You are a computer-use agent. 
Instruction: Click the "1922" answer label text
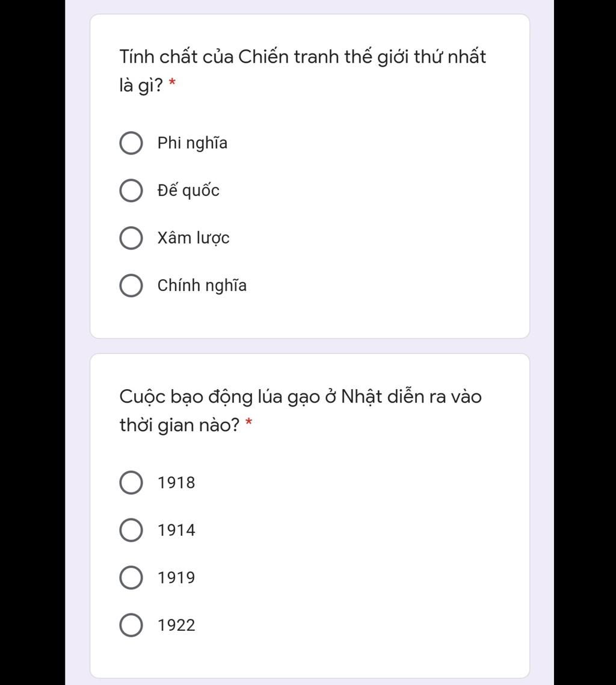[176, 625]
